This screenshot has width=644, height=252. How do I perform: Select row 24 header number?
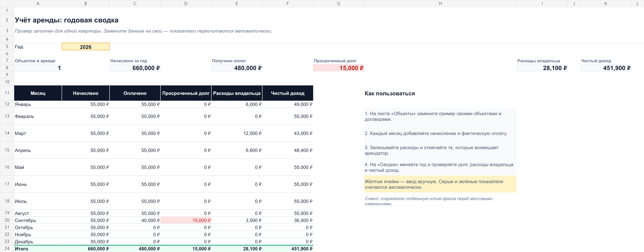pos(7,248)
